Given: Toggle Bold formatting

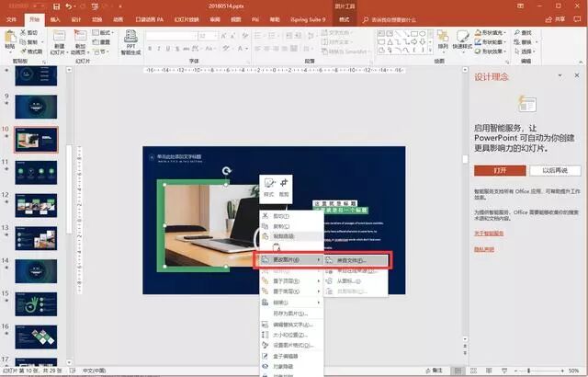Looking at the screenshot, I should [150, 49].
